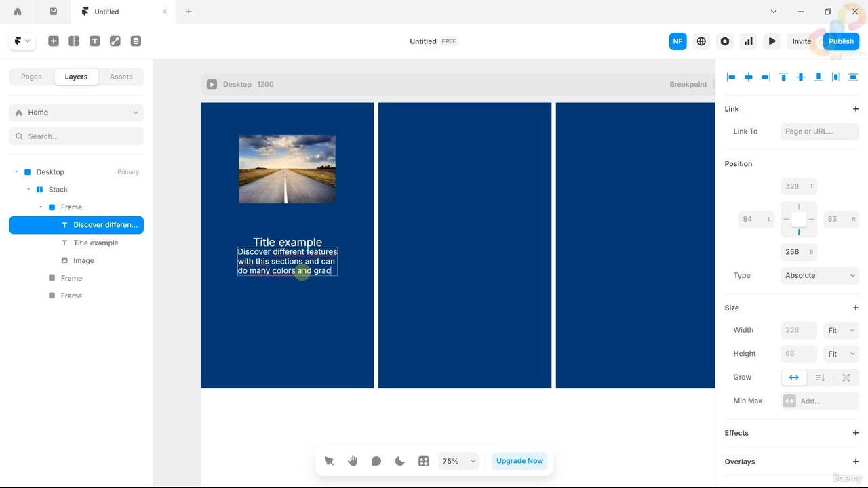Switch to the Assets tab
Viewport: 868px width, 488px height.
click(x=121, y=77)
